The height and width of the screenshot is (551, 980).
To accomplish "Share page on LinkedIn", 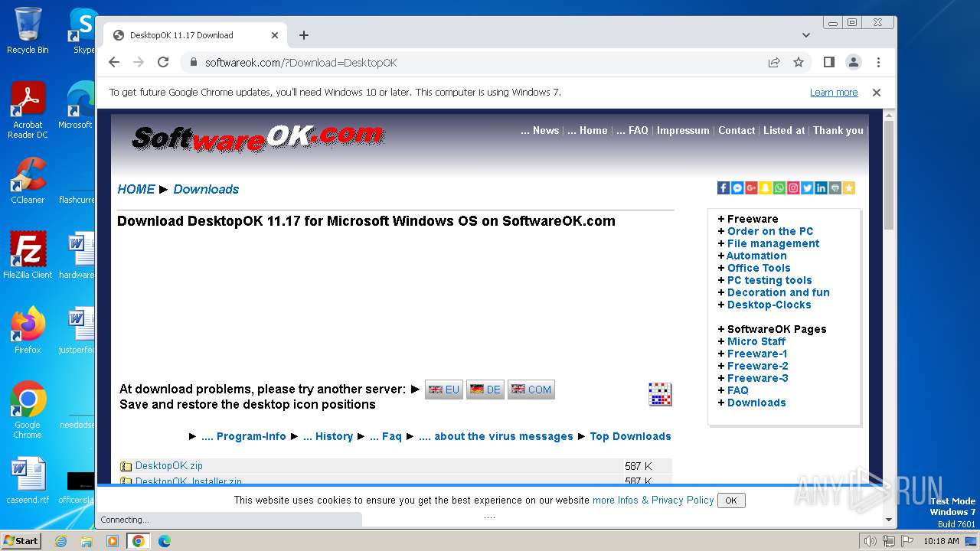I will click(821, 188).
